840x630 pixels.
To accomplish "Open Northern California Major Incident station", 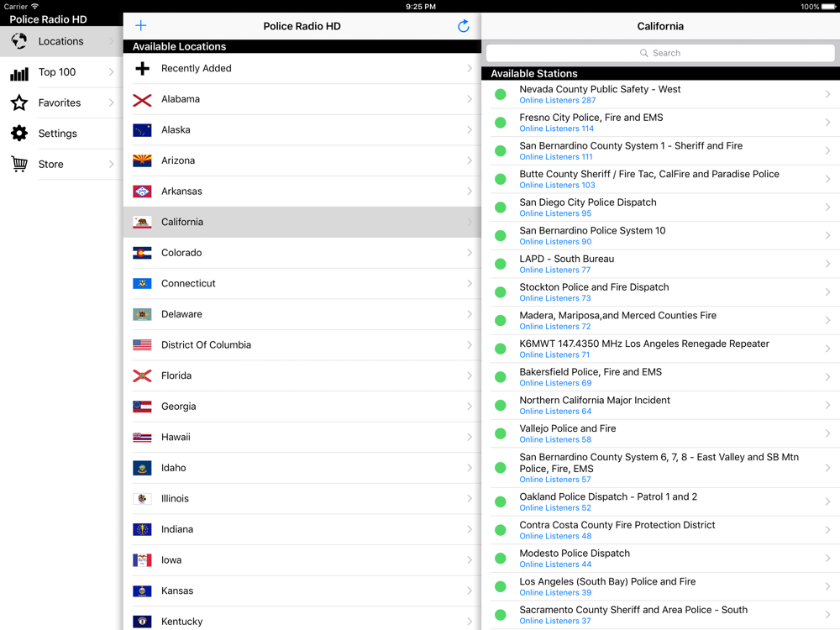I will point(660,405).
